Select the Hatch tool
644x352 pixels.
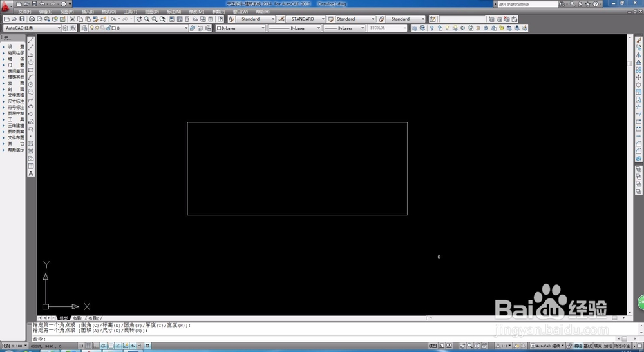31,144
